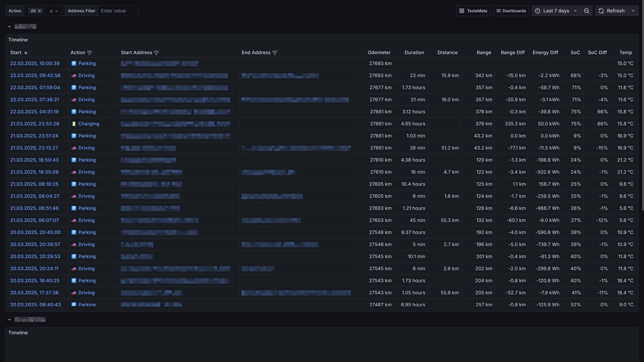Remove the All tag from Action filter

tap(40, 11)
